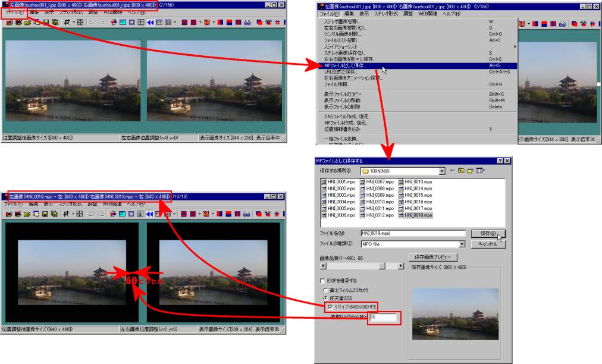This screenshot has height=364, width=602.
Task: Choose 'ファイル情報' menu item
Action: click(x=418, y=84)
